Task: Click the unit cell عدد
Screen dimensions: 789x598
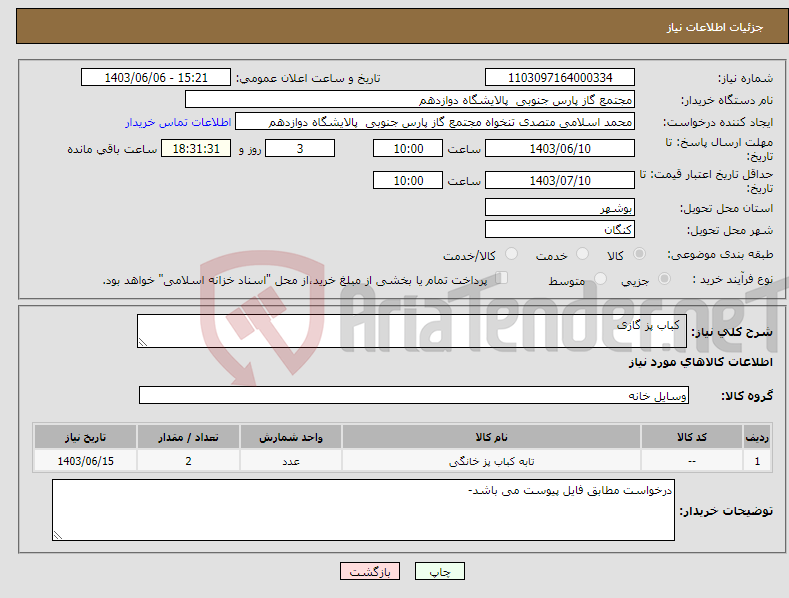Action: click(291, 461)
